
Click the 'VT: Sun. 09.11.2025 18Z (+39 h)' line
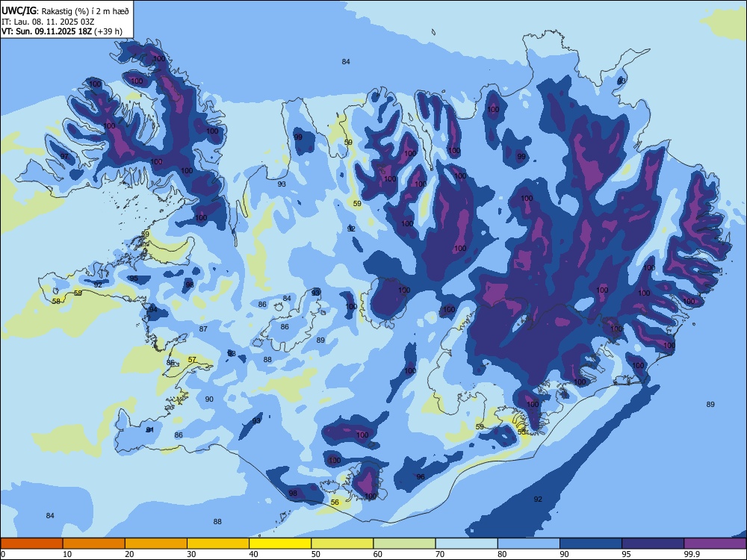coord(62,31)
